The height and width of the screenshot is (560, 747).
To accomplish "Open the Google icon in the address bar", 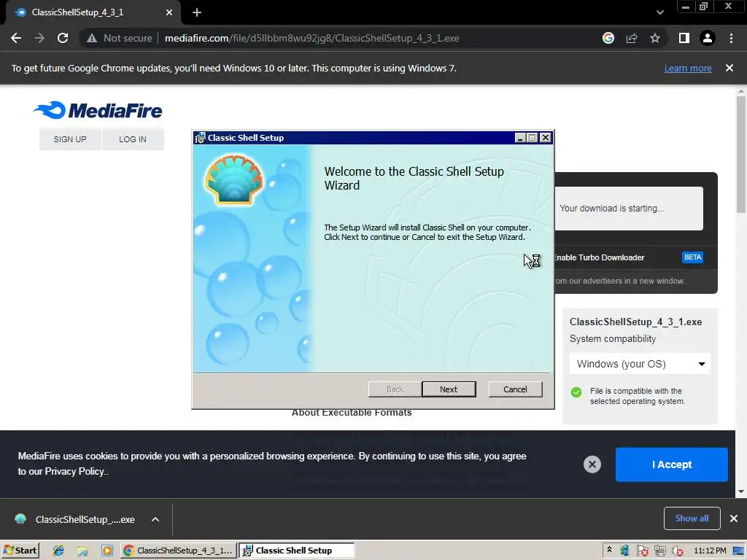I will (x=608, y=38).
